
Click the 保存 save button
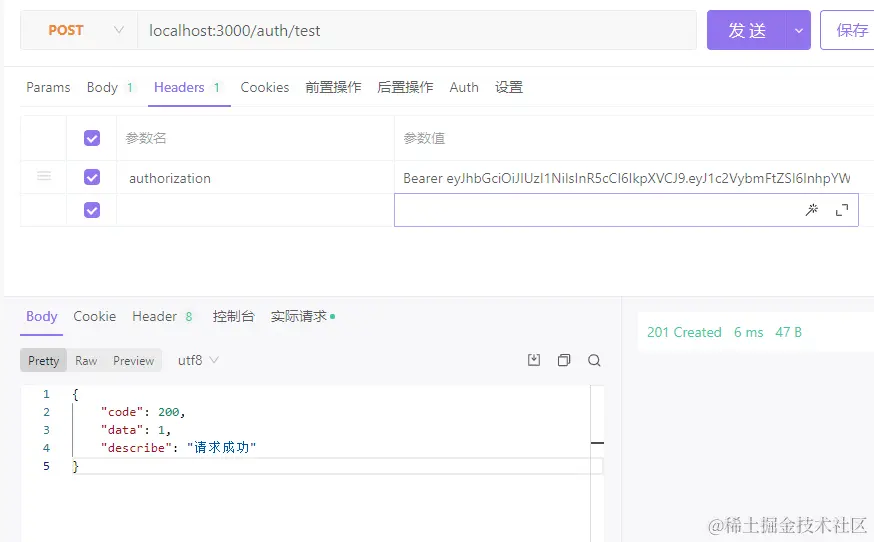(847, 30)
